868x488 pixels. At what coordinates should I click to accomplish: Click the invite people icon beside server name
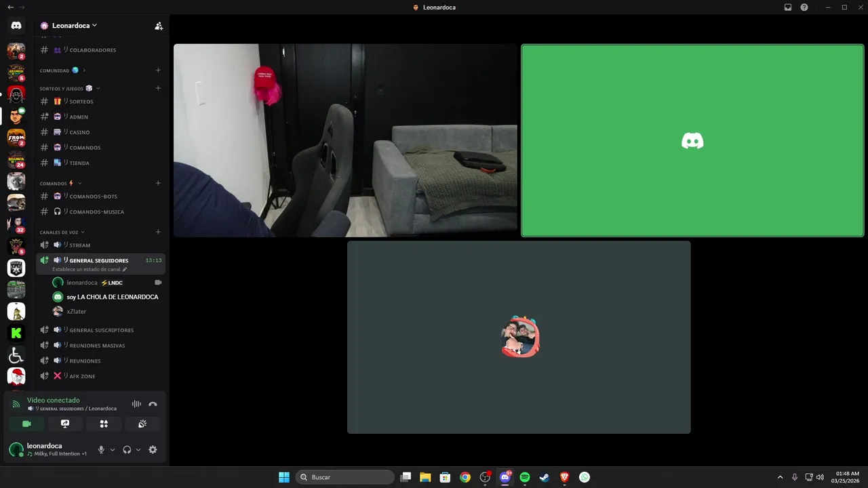159,26
